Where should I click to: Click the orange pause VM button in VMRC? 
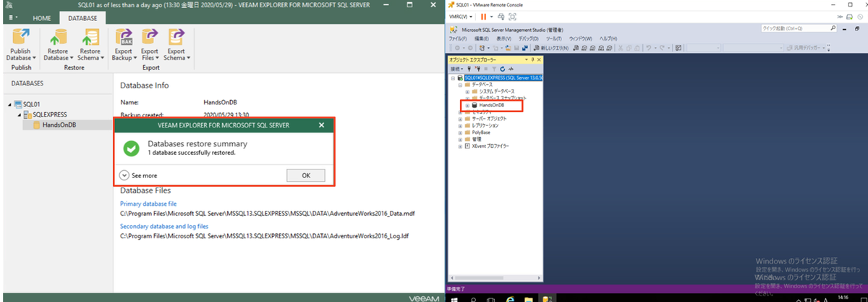483,16
